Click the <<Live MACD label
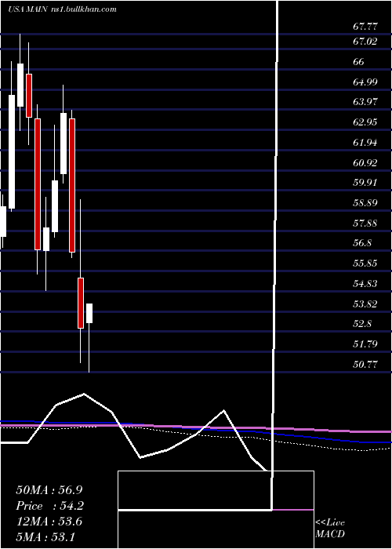 pyautogui.click(x=330, y=528)
